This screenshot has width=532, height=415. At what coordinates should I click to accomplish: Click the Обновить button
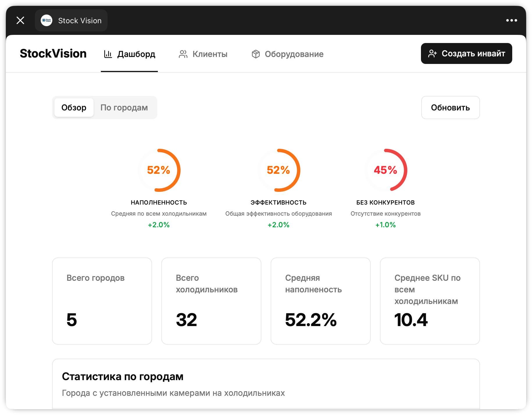point(450,108)
